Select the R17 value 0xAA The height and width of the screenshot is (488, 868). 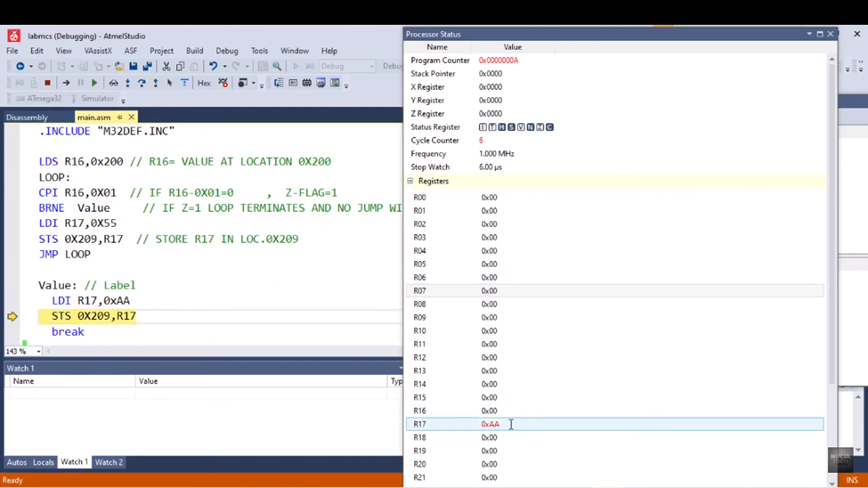490,424
